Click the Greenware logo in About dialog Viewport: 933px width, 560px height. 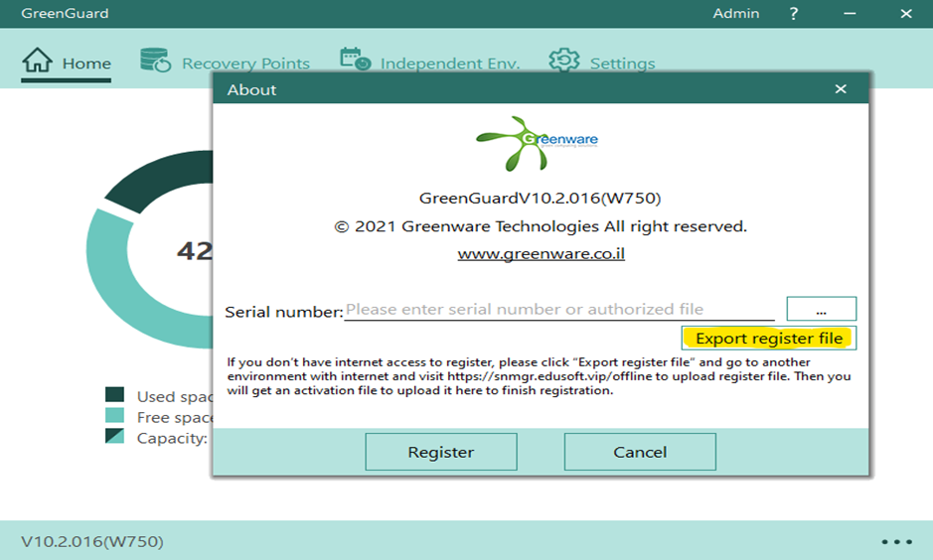point(537,143)
